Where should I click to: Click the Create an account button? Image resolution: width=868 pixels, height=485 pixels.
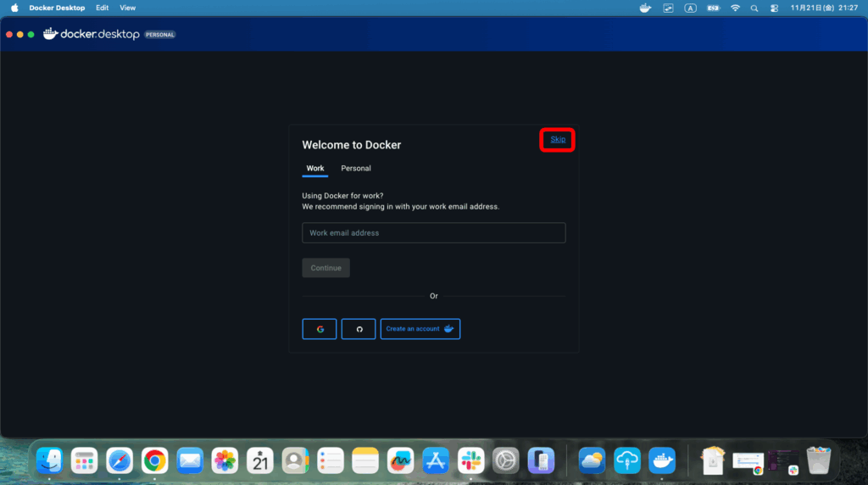(420, 329)
